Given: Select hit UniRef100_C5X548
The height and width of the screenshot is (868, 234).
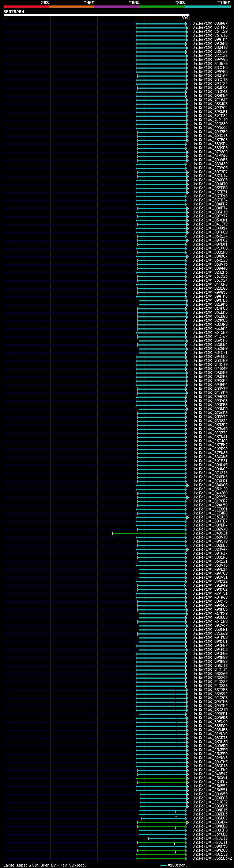Looking at the screenshot, I should point(210,92).
